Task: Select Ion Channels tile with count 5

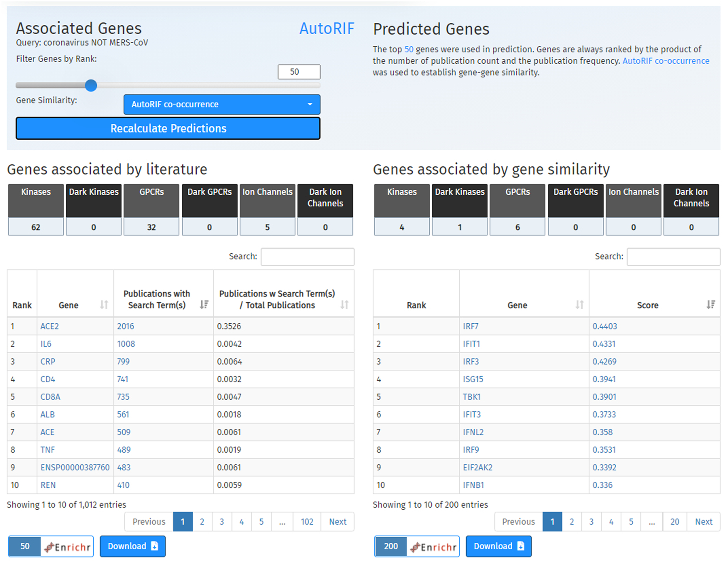Action: (x=268, y=210)
